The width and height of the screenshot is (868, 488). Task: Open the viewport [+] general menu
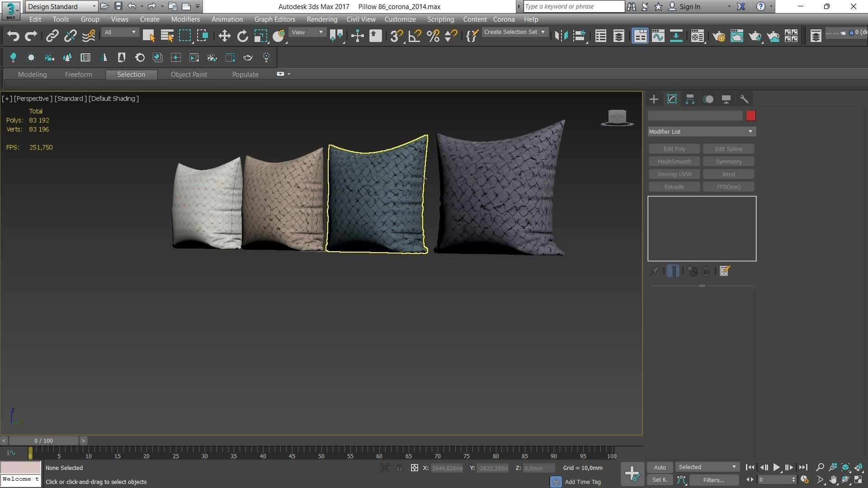[x=7, y=99]
